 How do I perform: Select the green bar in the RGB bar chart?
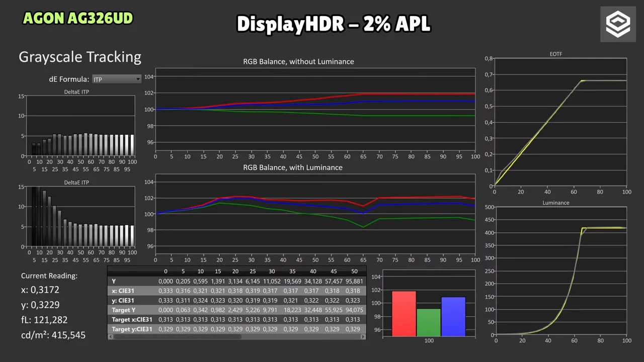(x=429, y=322)
